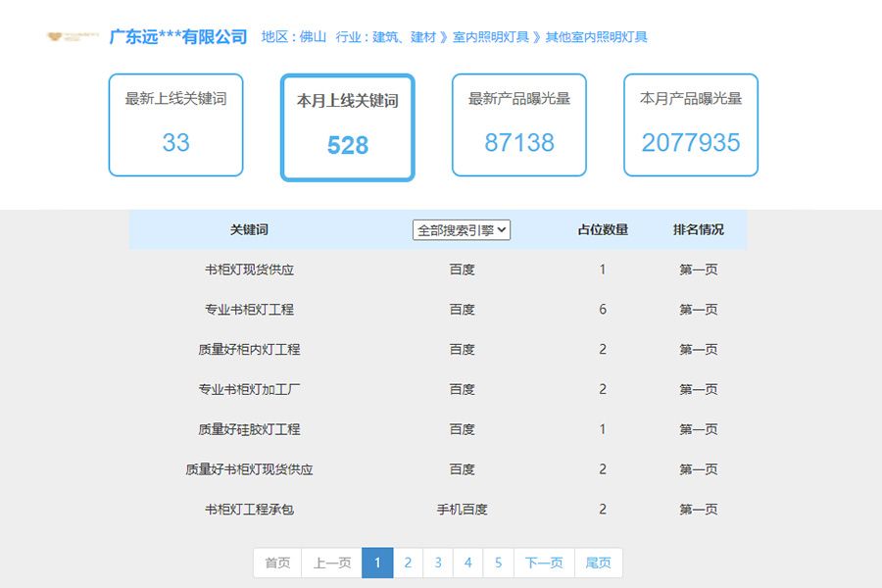Viewport: 882px width, 588px height.
Task: Open the '全部搜索引擎' search engine dropdown
Action: click(460, 229)
